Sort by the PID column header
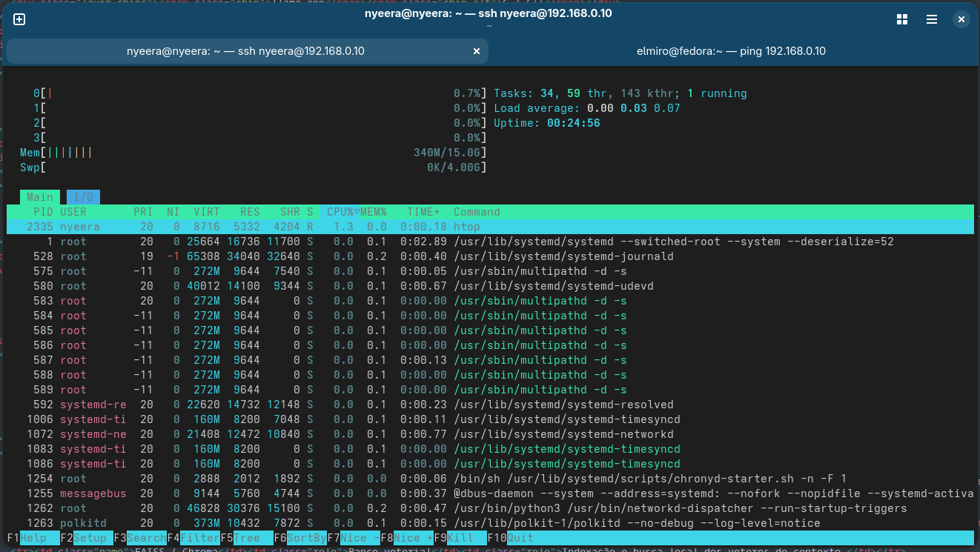The height and width of the screenshot is (552, 980). (x=43, y=212)
